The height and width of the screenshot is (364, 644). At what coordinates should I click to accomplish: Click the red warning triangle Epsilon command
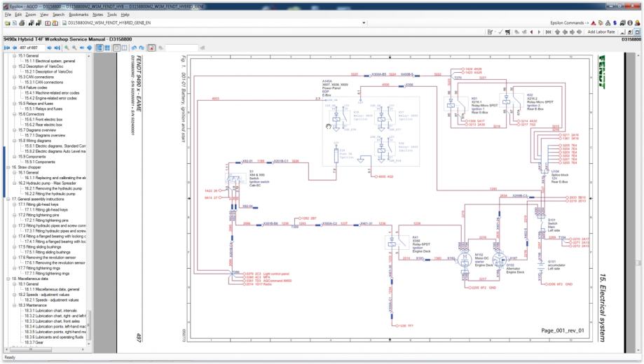tap(593, 22)
